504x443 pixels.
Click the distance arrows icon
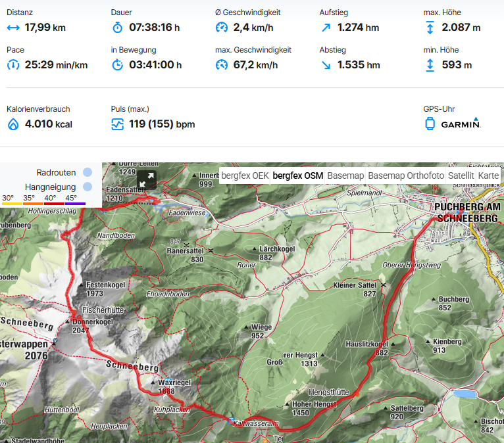(13, 28)
